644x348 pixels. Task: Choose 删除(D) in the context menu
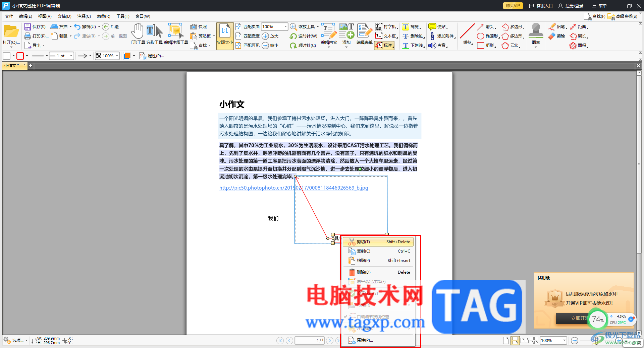[379, 272]
